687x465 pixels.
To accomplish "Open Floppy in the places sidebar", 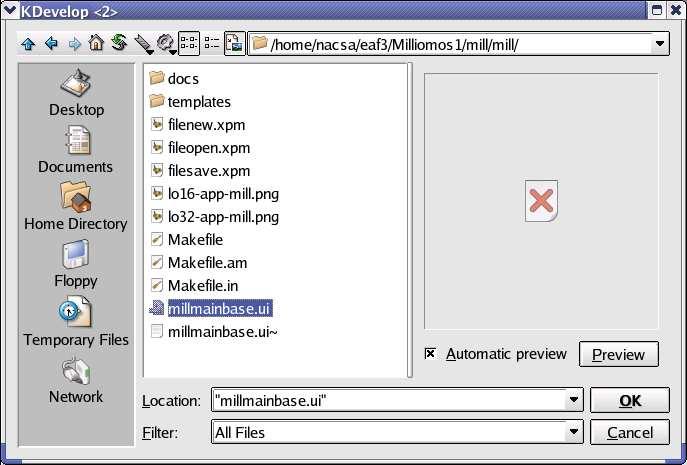I will 76,264.
